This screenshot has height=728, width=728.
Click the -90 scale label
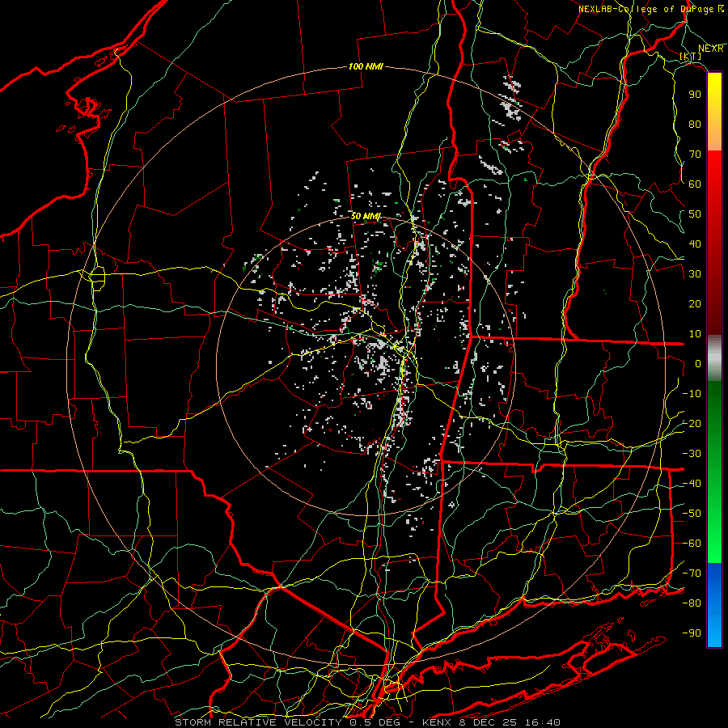click(x=692, y=633)
